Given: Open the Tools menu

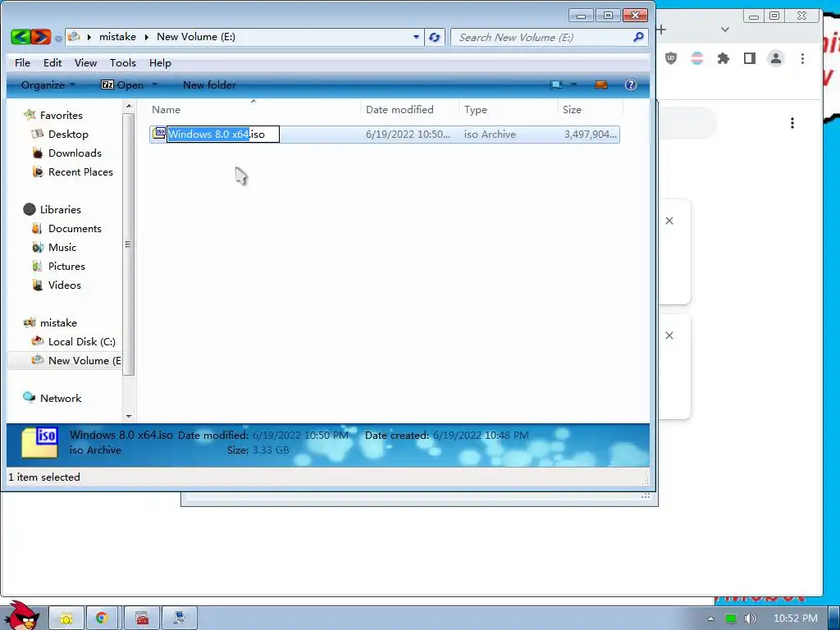Looking at the screenshot, I should pos(123,62).
